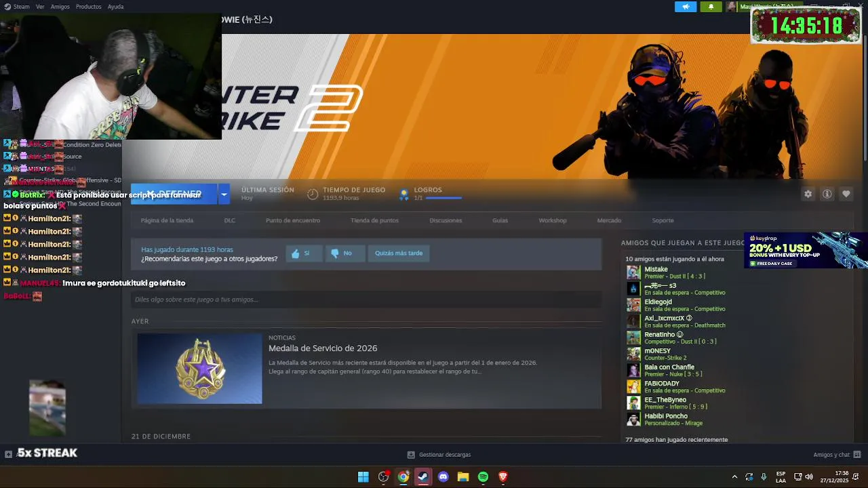This screenshot has width=868, height=488.
Task: Open Amigos y chat at bottom right
Action: tap(837, 455)
